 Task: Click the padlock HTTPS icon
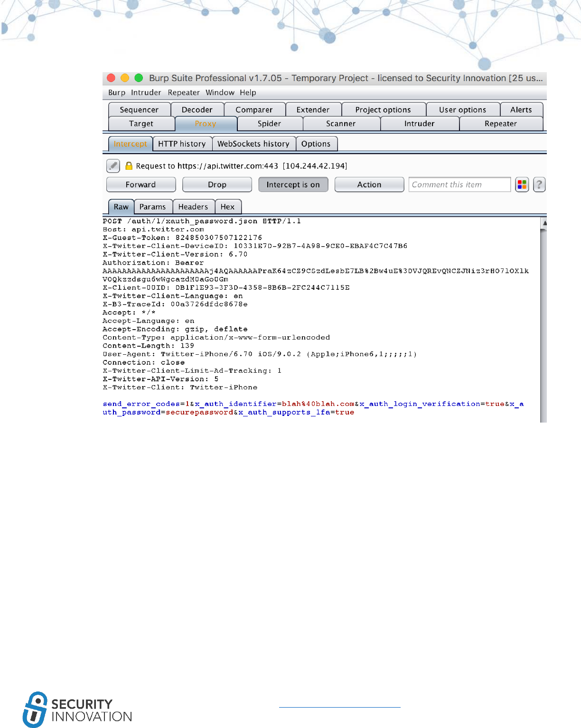(x=129, y=166)
